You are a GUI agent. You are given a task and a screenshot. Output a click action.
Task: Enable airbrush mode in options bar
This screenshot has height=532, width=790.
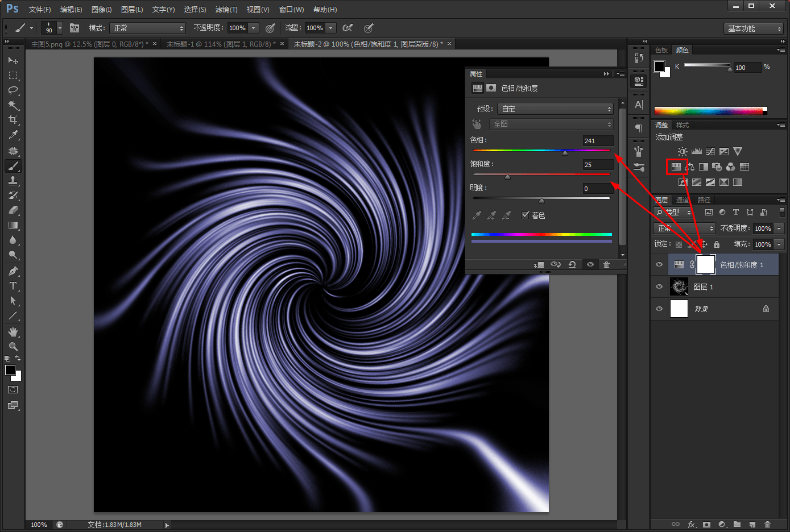pos(348,28)
